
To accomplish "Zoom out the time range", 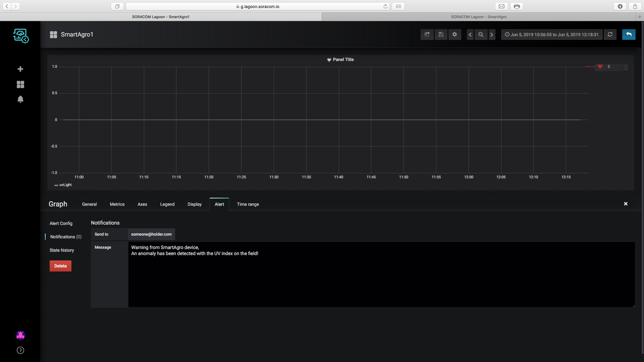I will (x=481, y=35).
